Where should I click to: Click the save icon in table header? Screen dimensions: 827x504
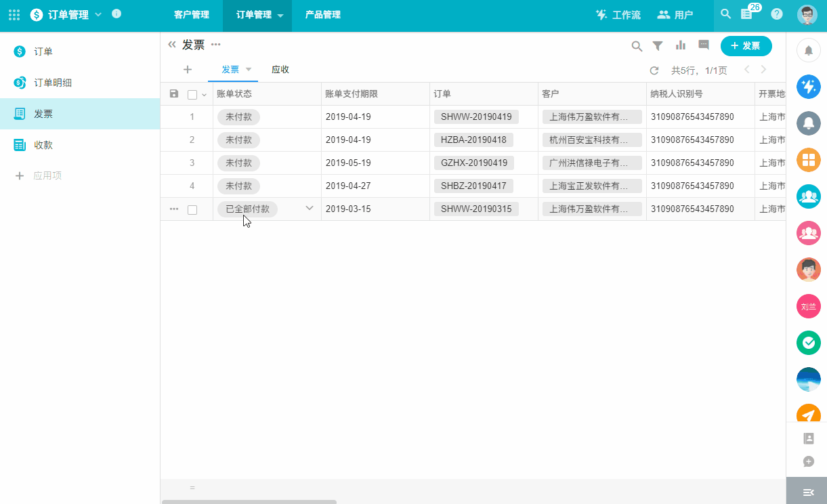174,94
